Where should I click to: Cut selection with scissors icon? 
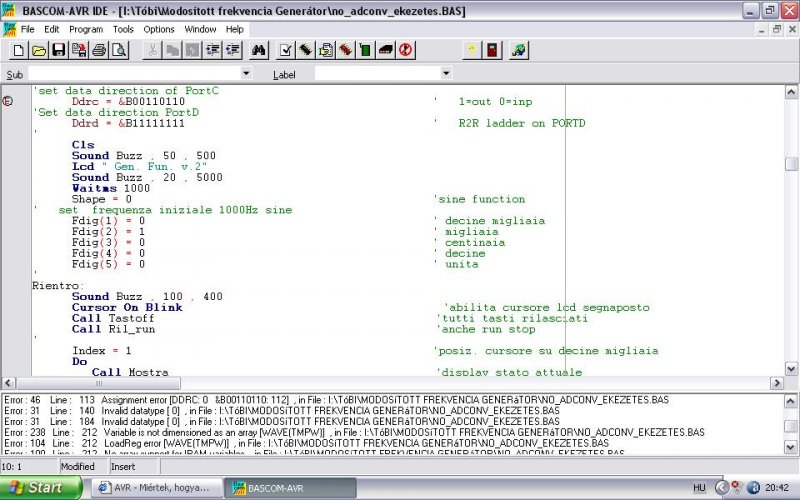pos(152,50)
